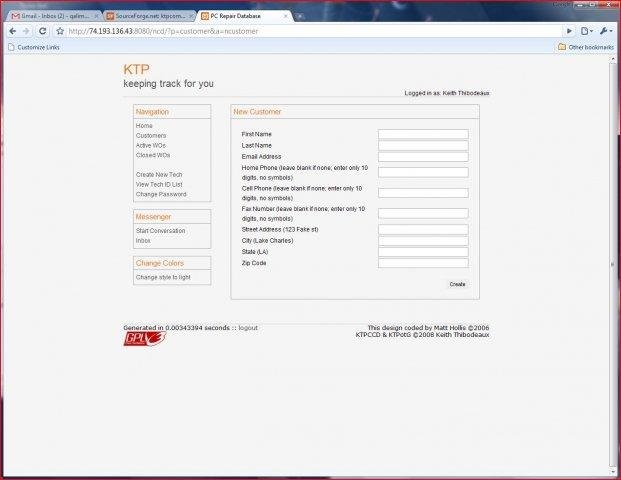Click the page vertical scrollbar

tap(613, 265)
